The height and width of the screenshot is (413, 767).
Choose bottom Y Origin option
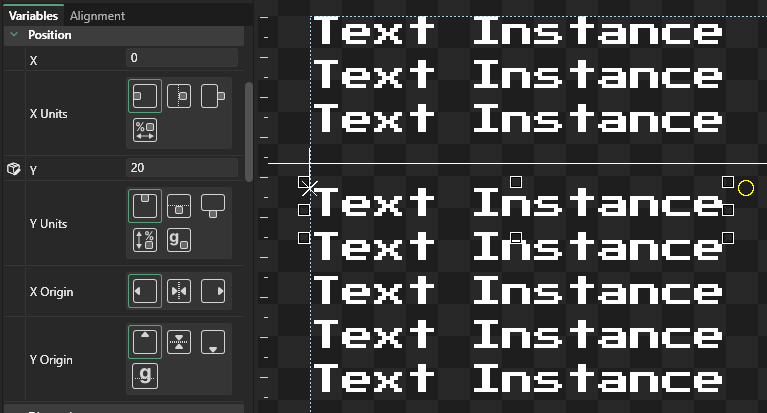pyautogui.click(x=213, y=342)
